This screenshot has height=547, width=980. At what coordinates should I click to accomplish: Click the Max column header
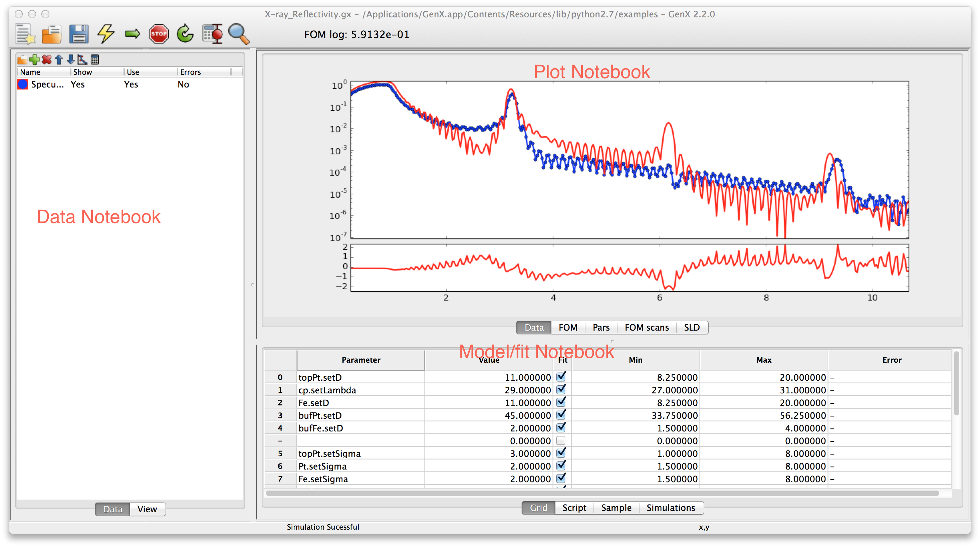[763, 360]
